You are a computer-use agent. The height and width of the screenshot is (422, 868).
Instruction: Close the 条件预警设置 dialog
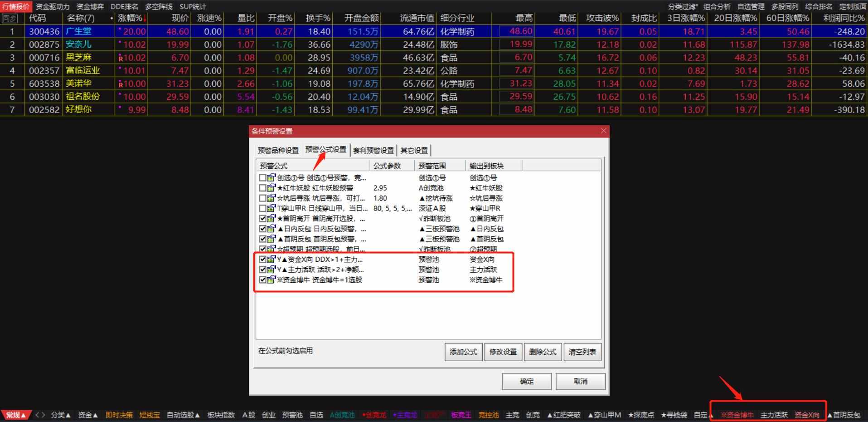603,131
